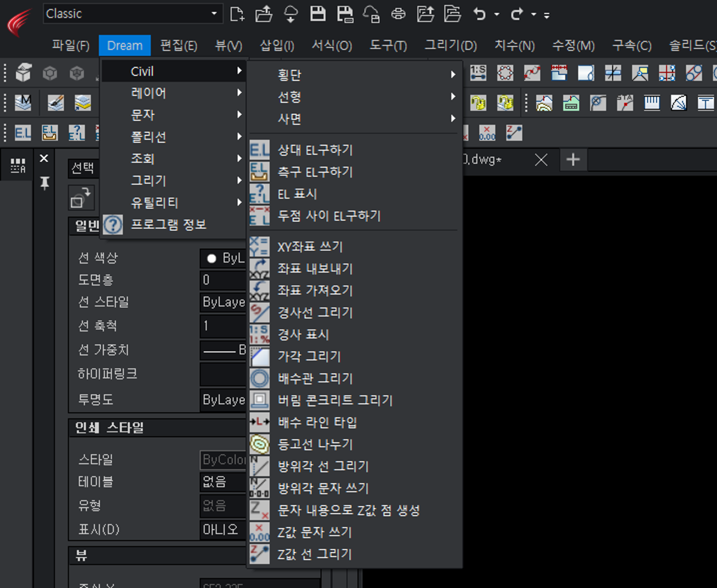Select 버림 콘크리트 그리기 command
The height and width of the screenshot is (588, 717).
tap(354, 400)
